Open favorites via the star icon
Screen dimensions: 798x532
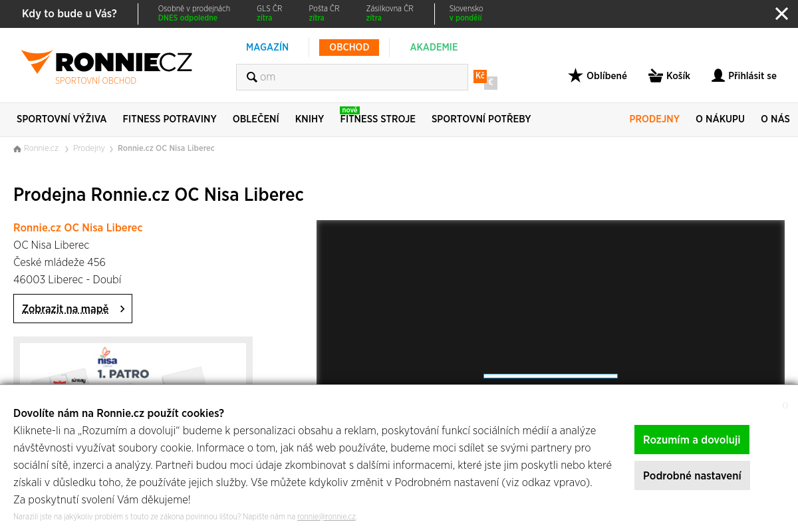pyautogui.click(x=575, y=75)
